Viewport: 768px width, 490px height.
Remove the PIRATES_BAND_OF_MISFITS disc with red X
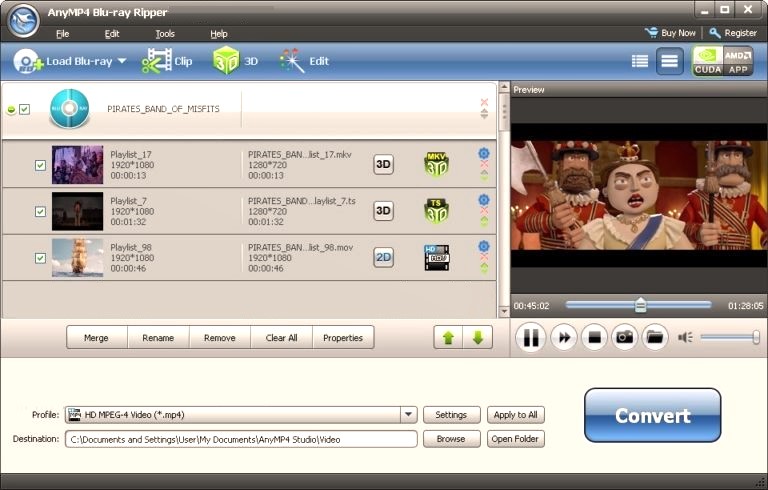point(484,102)
